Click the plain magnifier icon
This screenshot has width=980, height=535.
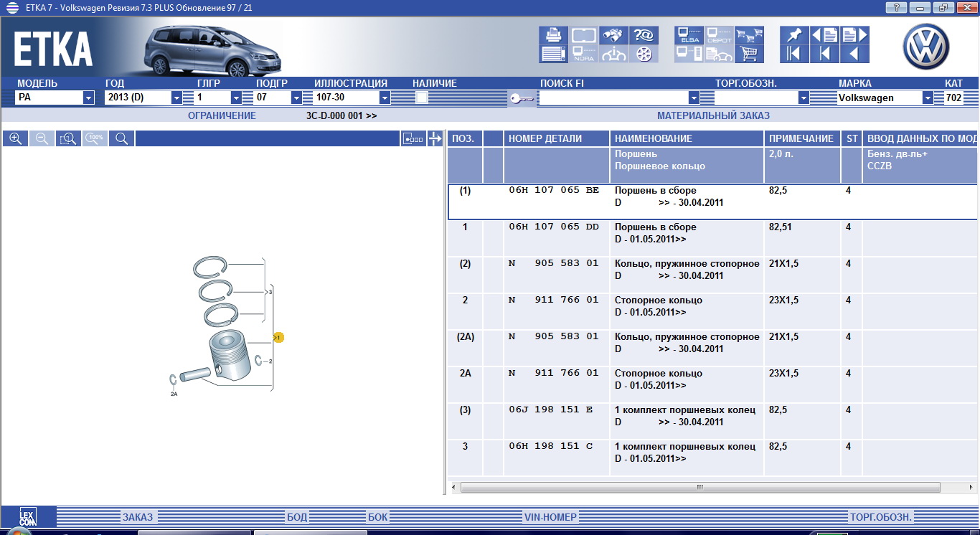click(121, 138)
